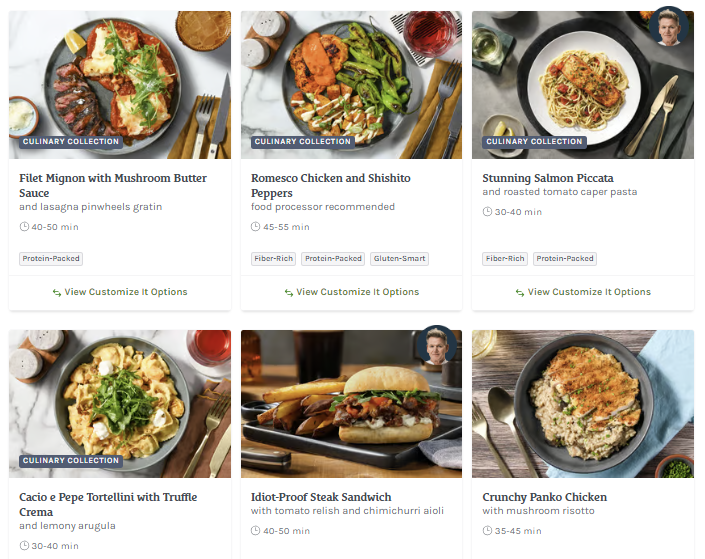Click Culinary Collection badge on Romesco Chicken

point(303,142)
